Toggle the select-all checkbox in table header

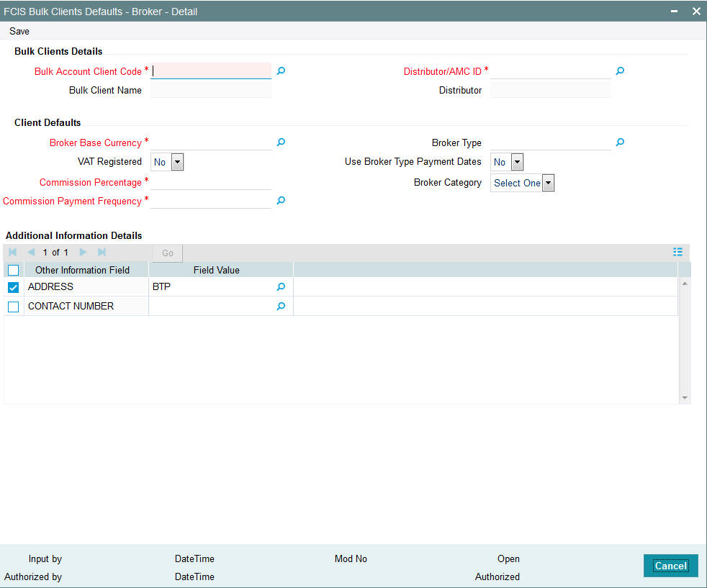coord(14,271)
